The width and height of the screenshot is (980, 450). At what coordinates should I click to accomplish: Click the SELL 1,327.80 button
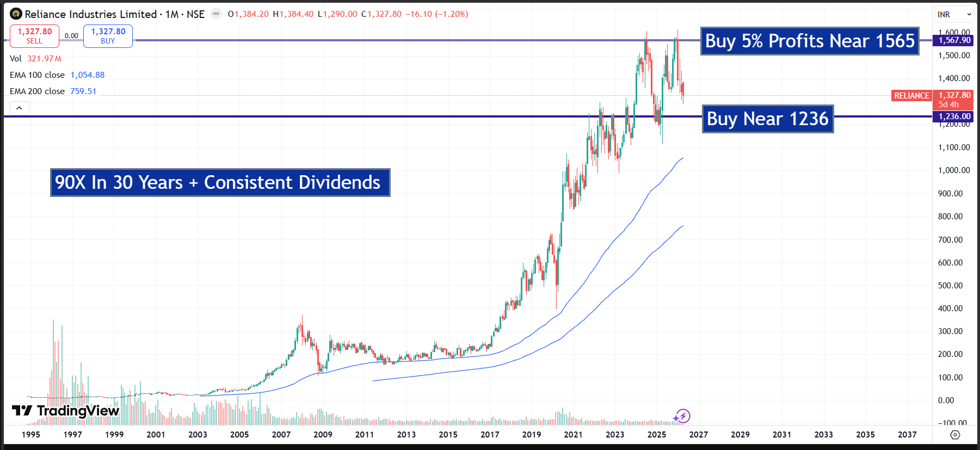tap(34, 36)
